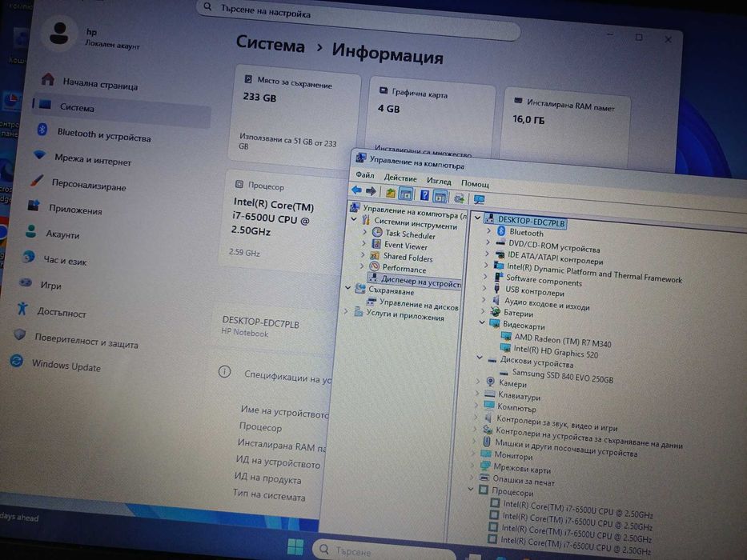
Task: Expand the Bluetooth device category
Action: coord(488,230)
